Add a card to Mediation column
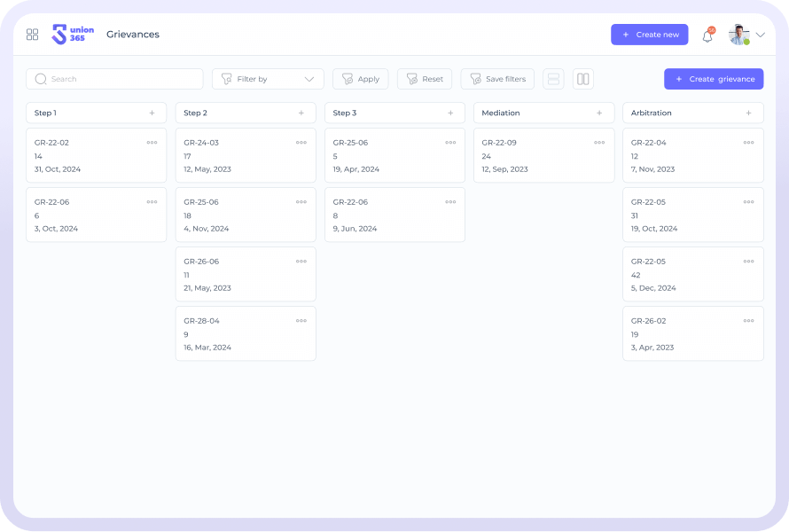This screenshot has width=789, height=532. point(599,113)
